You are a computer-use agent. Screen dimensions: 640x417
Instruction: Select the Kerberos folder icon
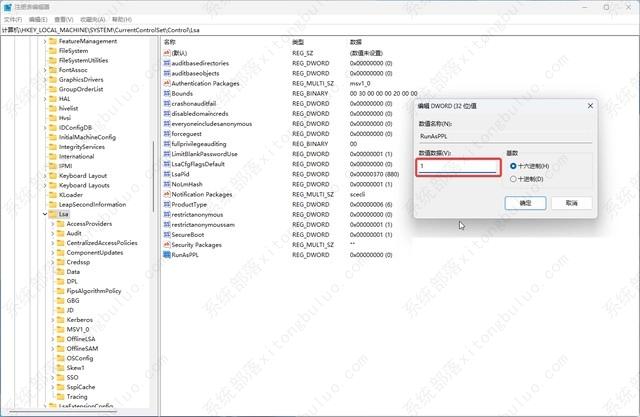point(60,319)
